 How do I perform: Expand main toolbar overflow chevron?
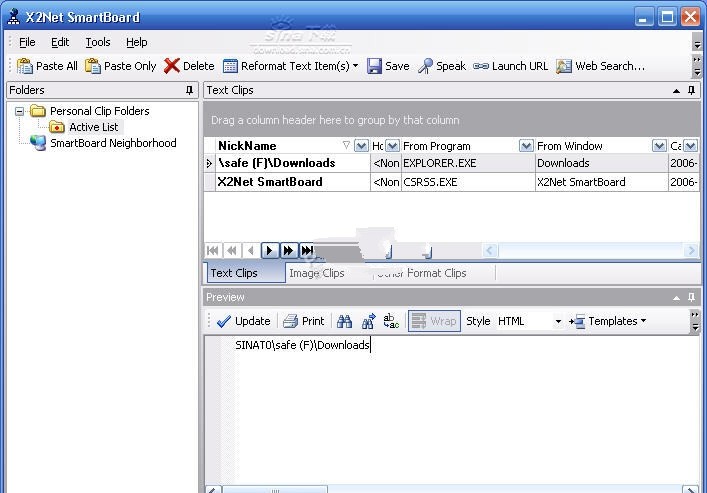tap(697, 66)
